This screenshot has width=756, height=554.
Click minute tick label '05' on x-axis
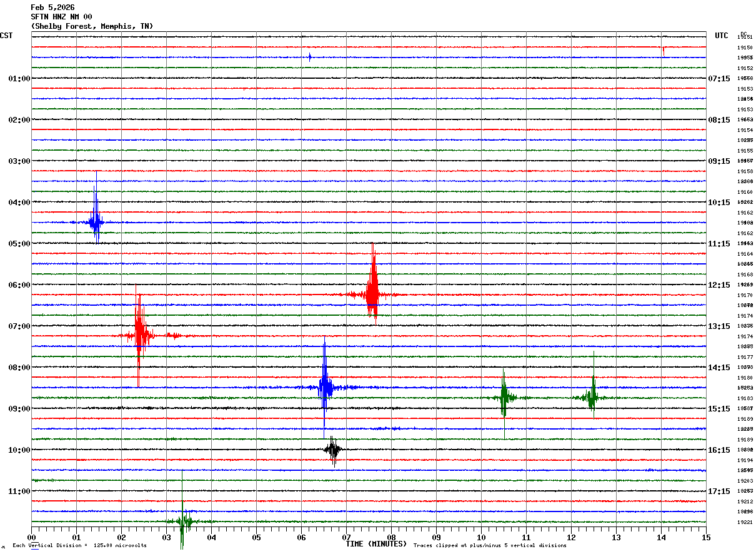point(257,537)
